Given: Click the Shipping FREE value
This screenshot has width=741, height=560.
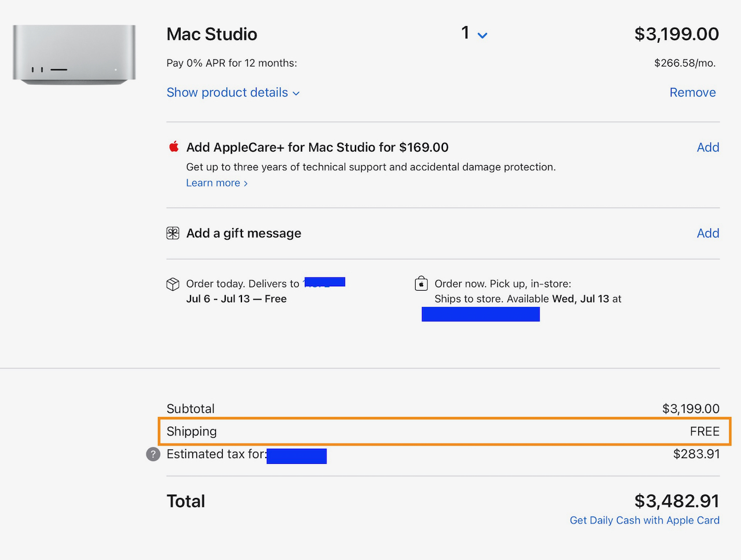Looking at the screenshot, I should (705, 431).
